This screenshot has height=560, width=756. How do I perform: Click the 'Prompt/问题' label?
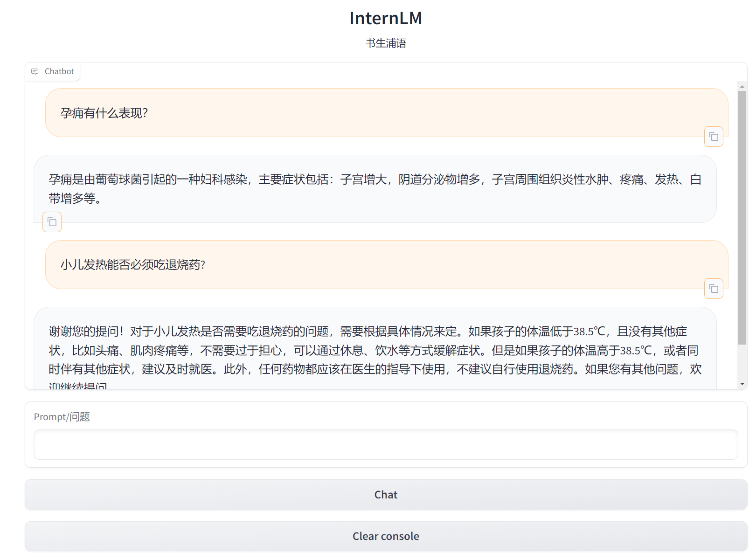[x=62, y=417]
